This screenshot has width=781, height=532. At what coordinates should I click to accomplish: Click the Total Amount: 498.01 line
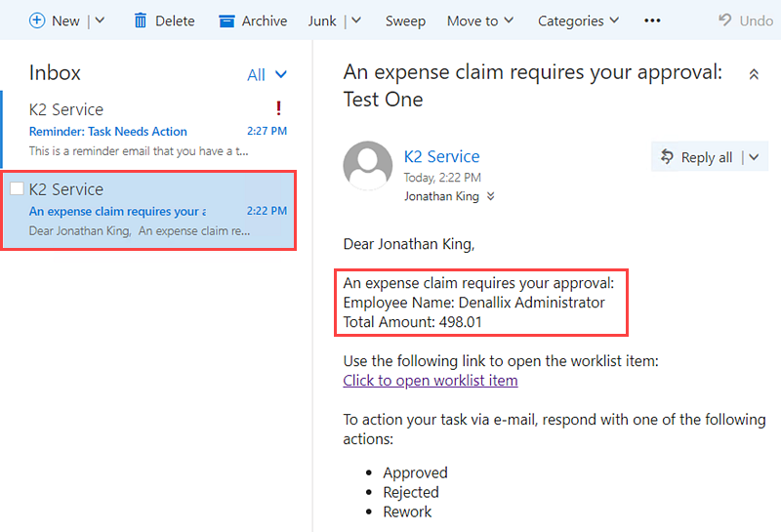(x=412, y=322)
